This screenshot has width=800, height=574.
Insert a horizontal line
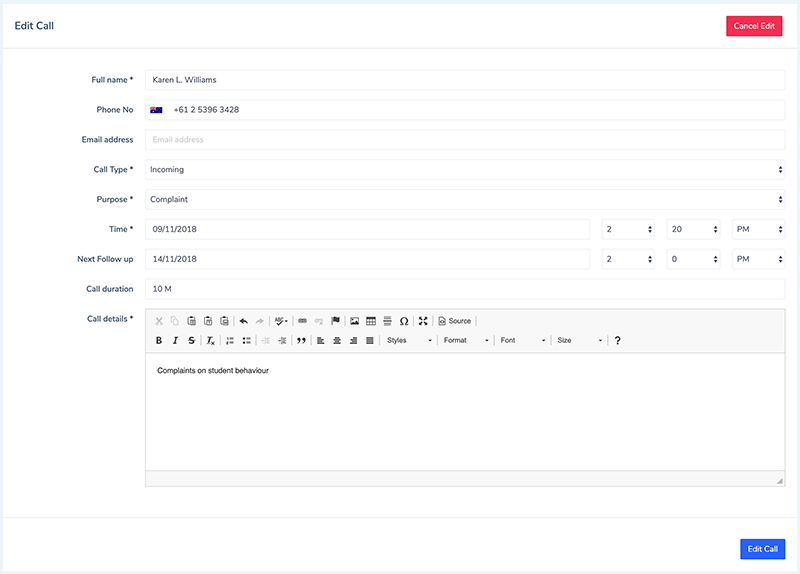click(x=387, y=321)
